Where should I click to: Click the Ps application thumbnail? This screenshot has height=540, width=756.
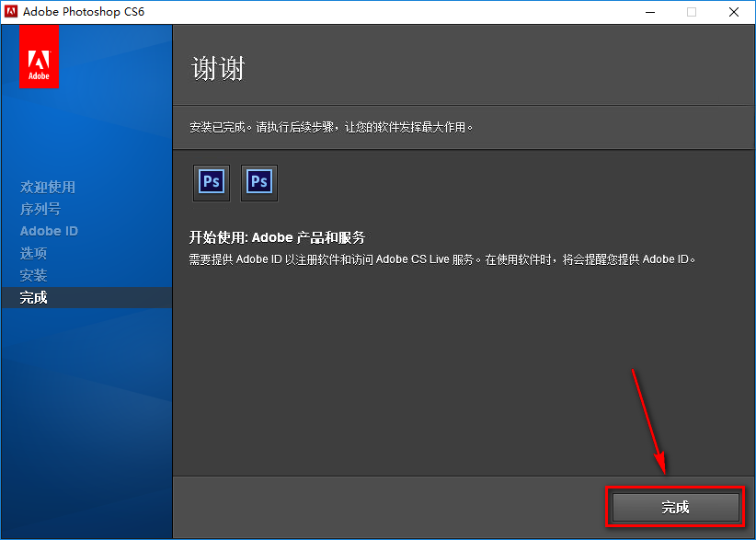pyautogui.click(x=212, y=182)
